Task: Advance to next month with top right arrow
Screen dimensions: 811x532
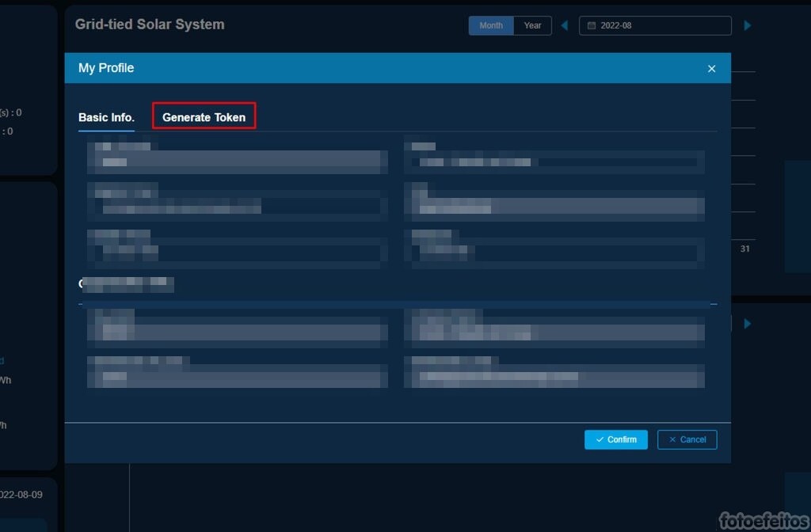Action: (747, 25)
